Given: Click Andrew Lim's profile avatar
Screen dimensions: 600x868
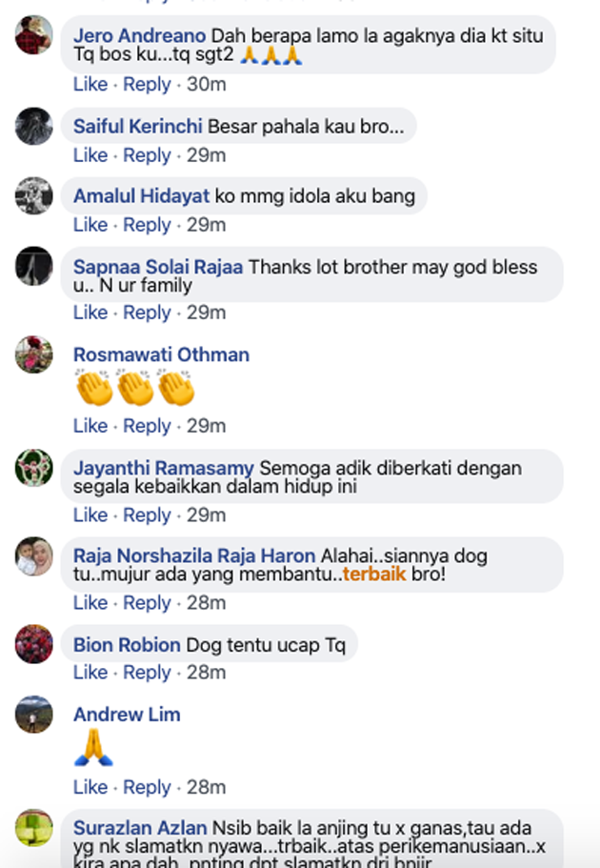Looking at the screenshot, I should 34,715.
